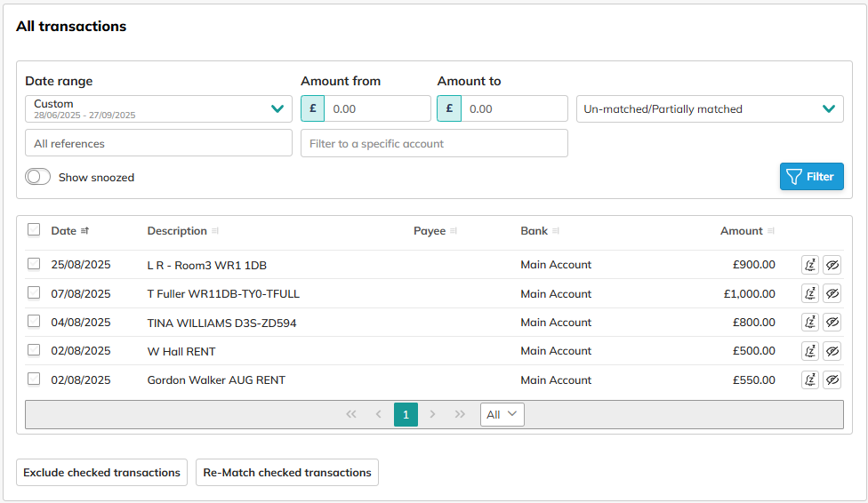The width and height of the screenshot is (868, 503).
Task: Expand the Un-matched/Partially matched dropdown
Action: [710, 109]
